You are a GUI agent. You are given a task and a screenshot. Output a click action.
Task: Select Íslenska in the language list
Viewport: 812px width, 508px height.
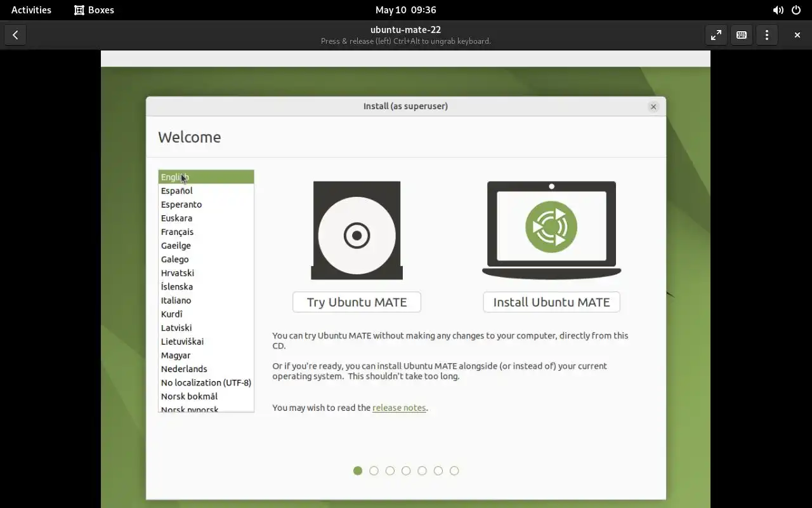pyautogui.click(x=206, y=286)
